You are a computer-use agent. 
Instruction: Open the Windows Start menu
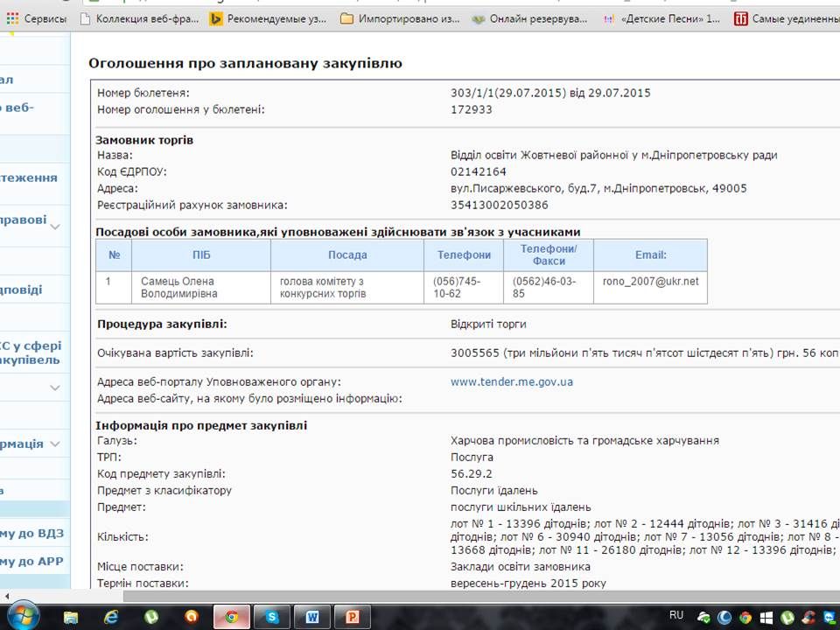click(x=24, y=616)
